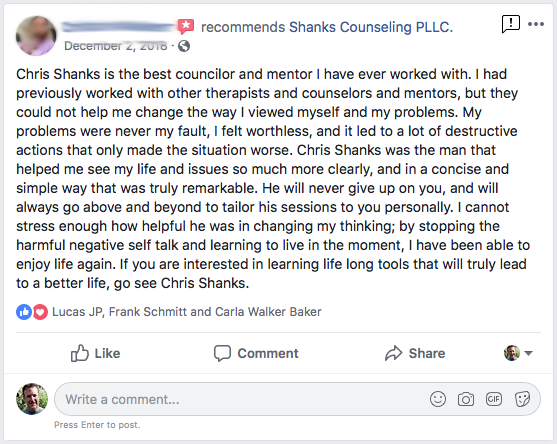Click the reviewer's blurred profile picture
This screenshot has width=557, height=444.
click(36, 36)
